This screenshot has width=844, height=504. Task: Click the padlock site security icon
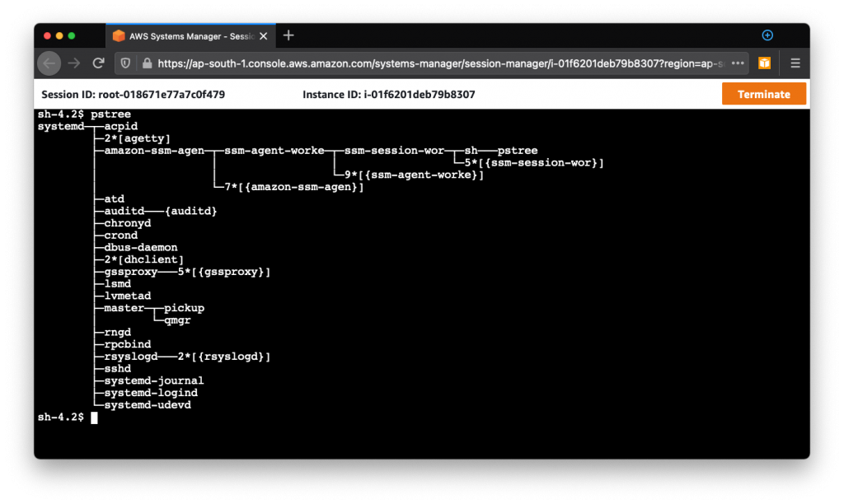(147, 63)
